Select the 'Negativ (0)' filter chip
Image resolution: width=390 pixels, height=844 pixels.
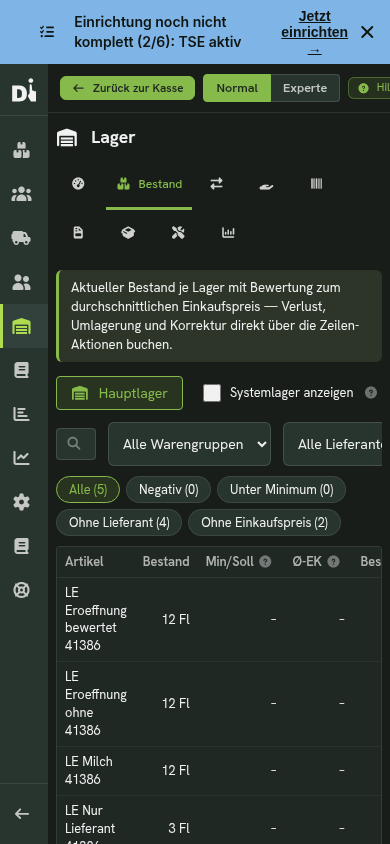[168, 489]
